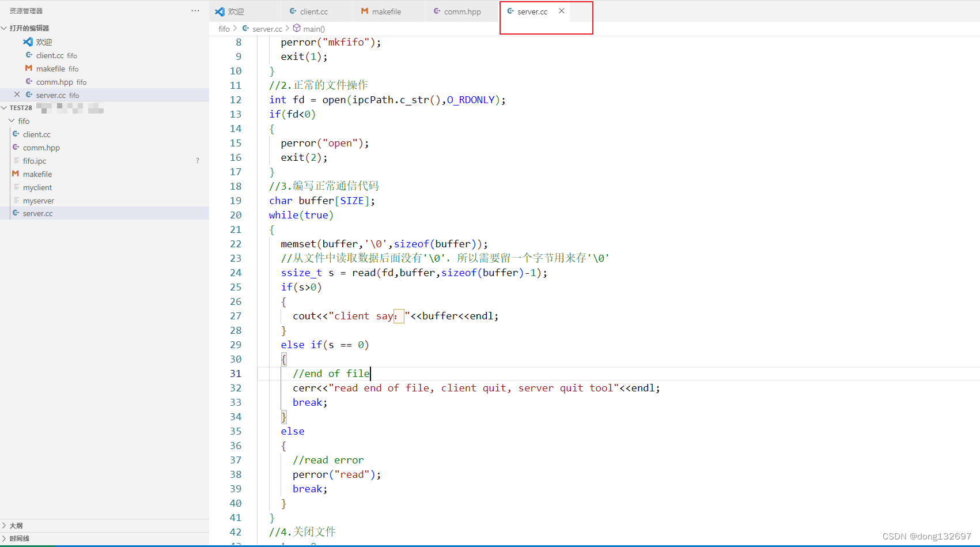Click the C++ icon of client.cc in fifo tree
Image resolution: width=980 pixels, height=547 pixels.
(x=16, y=134)
